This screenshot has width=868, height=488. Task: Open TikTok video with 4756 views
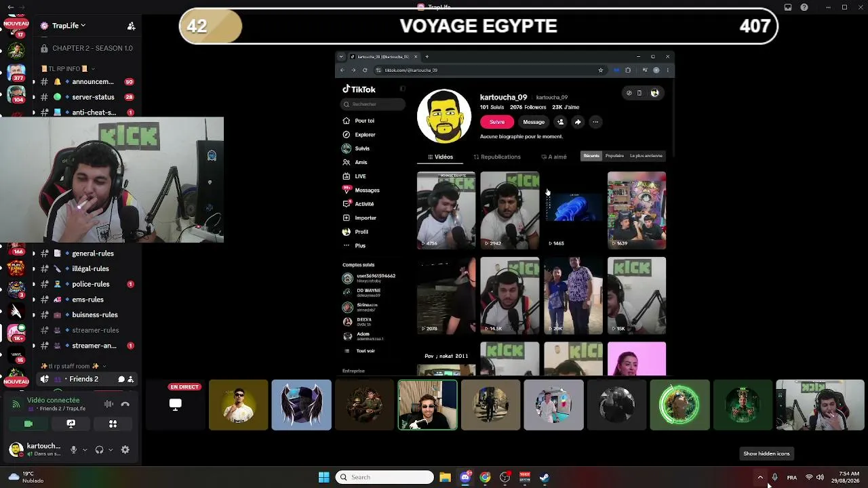(446, 210)
